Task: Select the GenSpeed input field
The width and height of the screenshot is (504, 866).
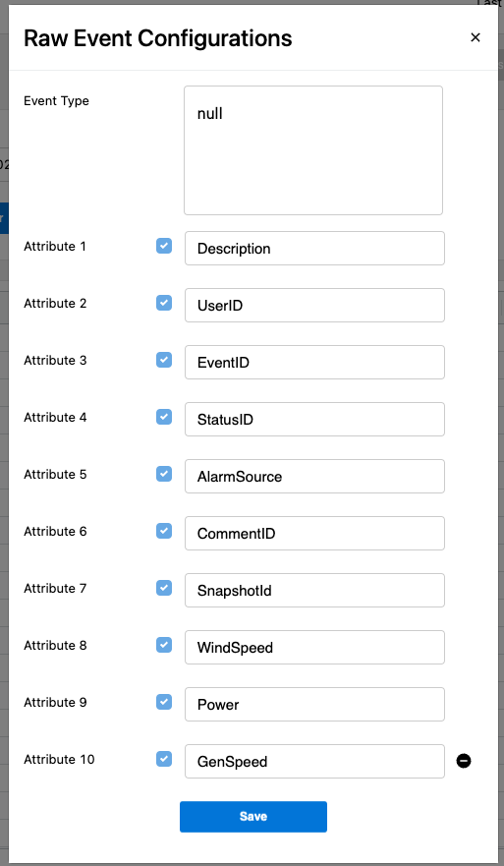Action: [314, 761]
